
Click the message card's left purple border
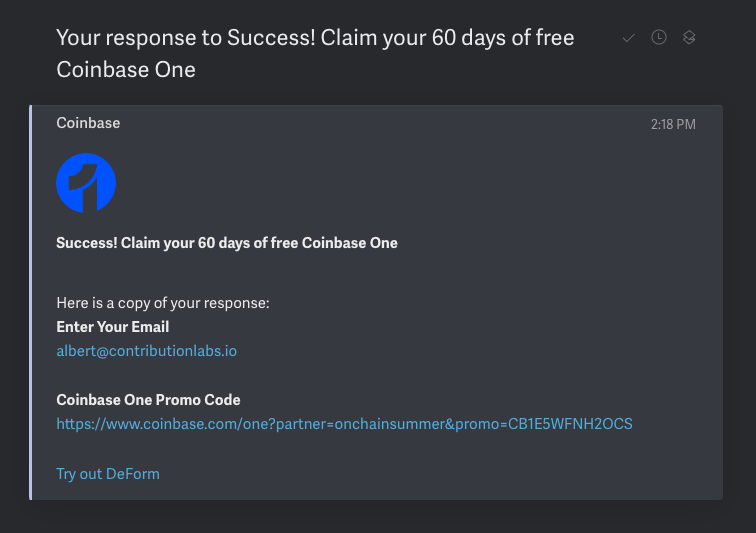(31, 300)
